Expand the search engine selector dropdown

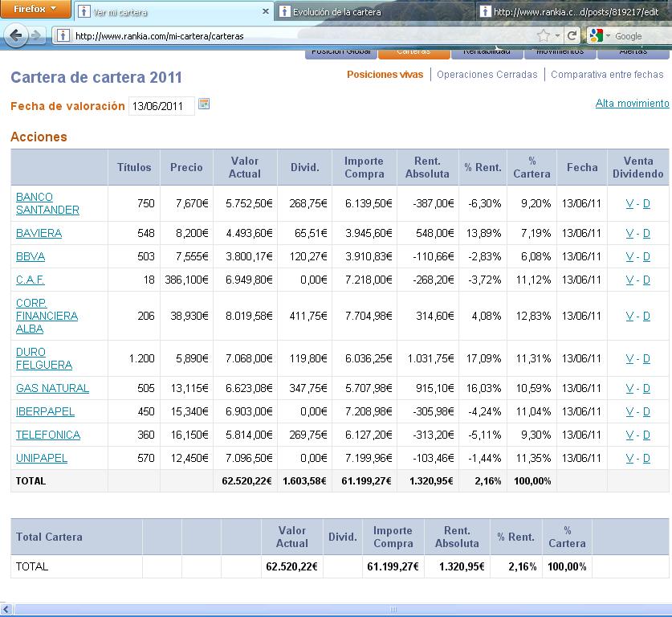coord(608,36)
